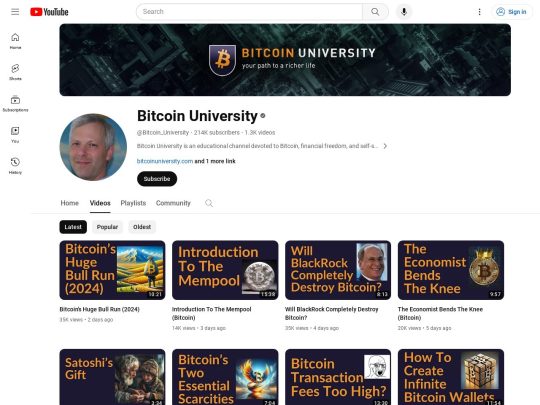This screenshot has width=540, height=405.
Task: Open Shorts from the sidebar
Action: point(15,72)
